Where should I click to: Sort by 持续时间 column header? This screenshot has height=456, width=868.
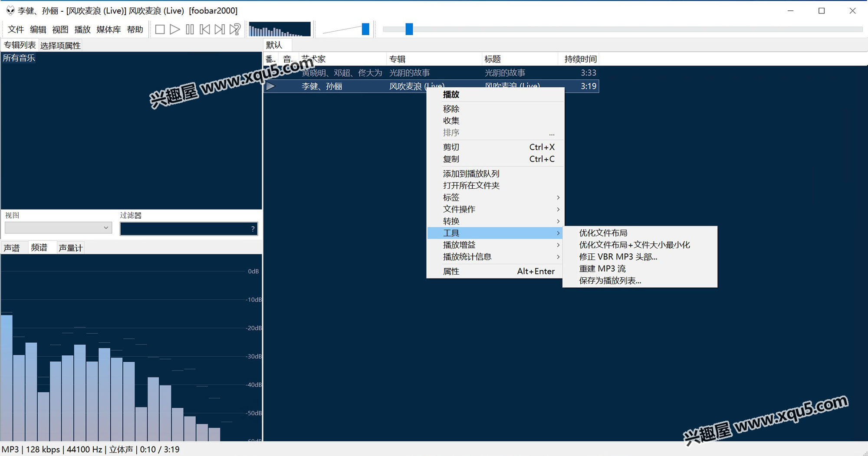(579, 59)
